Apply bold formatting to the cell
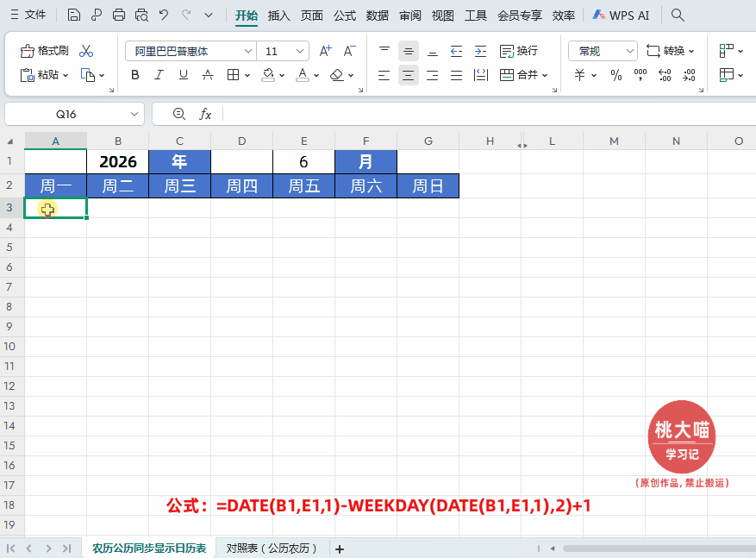The image size is (756, 558). coord(134,75)
